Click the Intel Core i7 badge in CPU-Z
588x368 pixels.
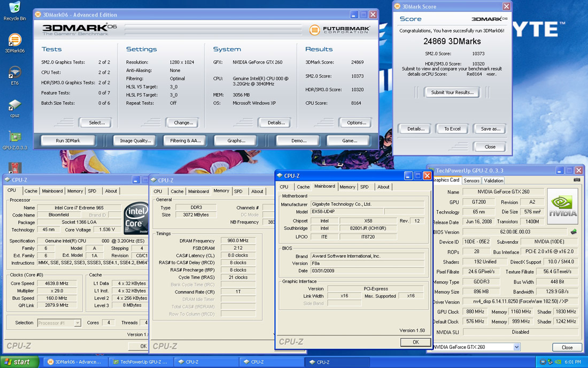(x=136, y=218)
